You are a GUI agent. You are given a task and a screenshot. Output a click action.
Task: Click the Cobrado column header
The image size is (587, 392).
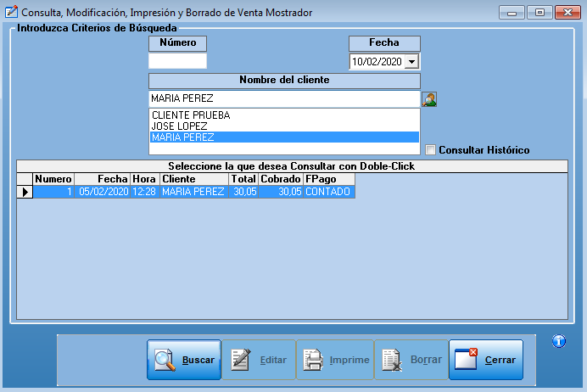(x=281, y=179)
